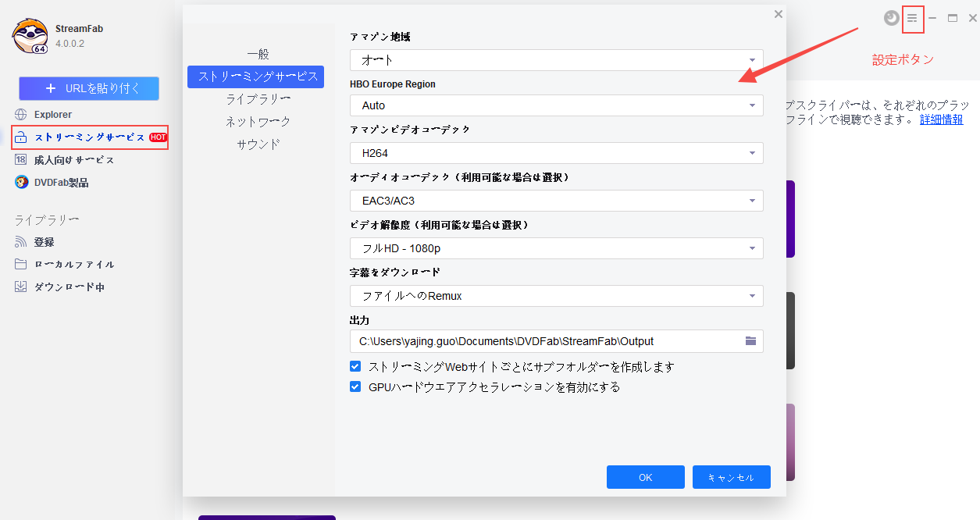Open the アマゾン地域 dropdown
The height and width of the screenshot is (520, 980).
point(557,60)
